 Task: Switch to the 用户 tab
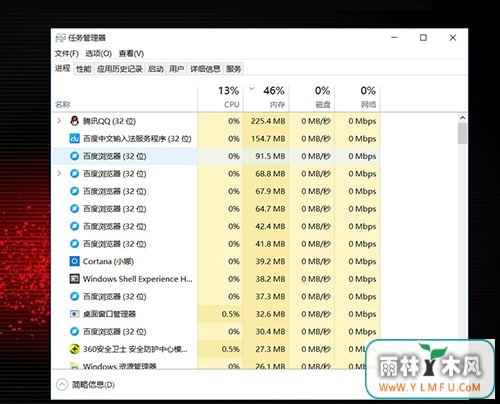click(177, 69)
